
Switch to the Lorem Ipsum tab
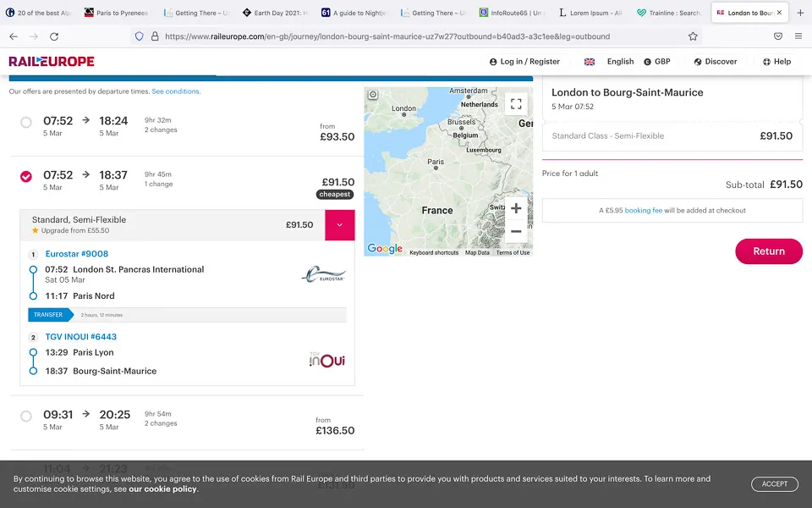pos(591,13)
